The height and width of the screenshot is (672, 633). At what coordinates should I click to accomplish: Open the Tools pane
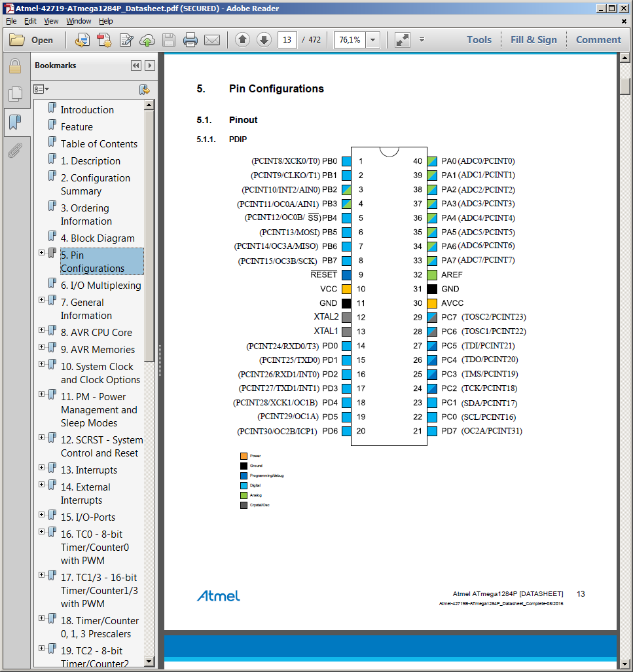coord(479,40)
